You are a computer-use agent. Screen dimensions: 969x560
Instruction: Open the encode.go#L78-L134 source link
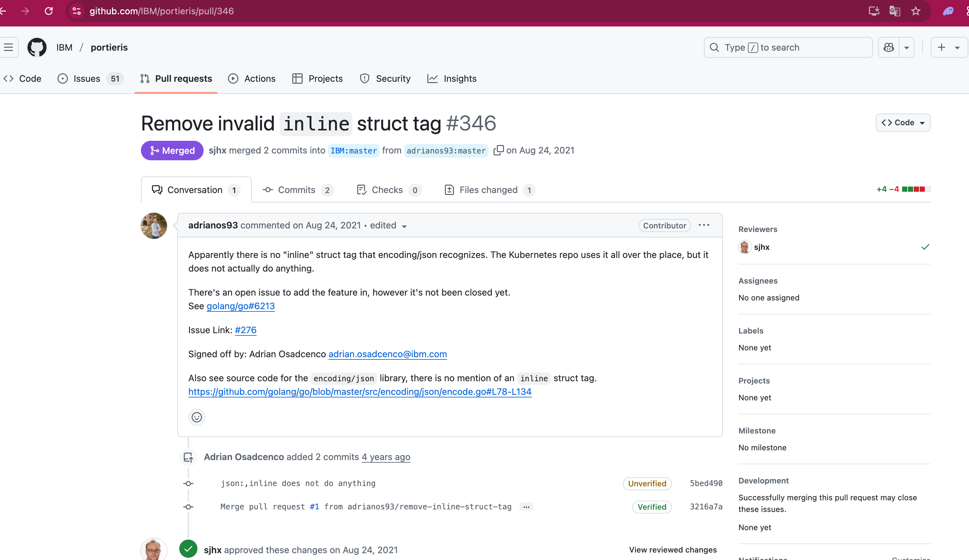tap(360, 392)
